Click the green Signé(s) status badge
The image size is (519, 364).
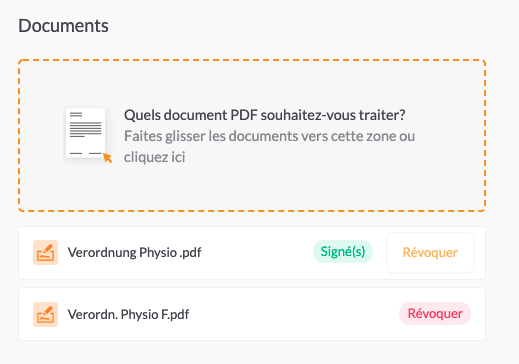tap(343, 252)
